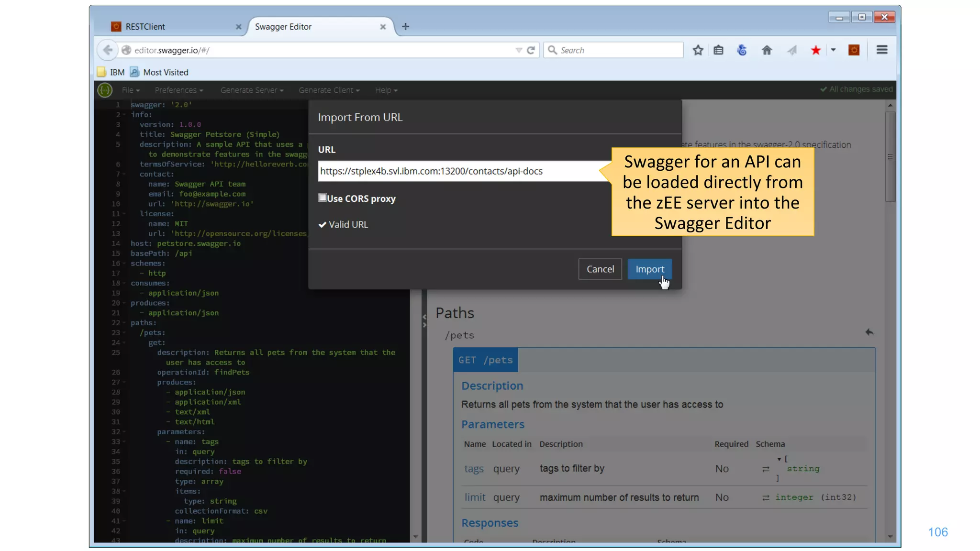This screenshot has height=551, width=980.
Task: Click the browser Search box
Action: point(613,50)
